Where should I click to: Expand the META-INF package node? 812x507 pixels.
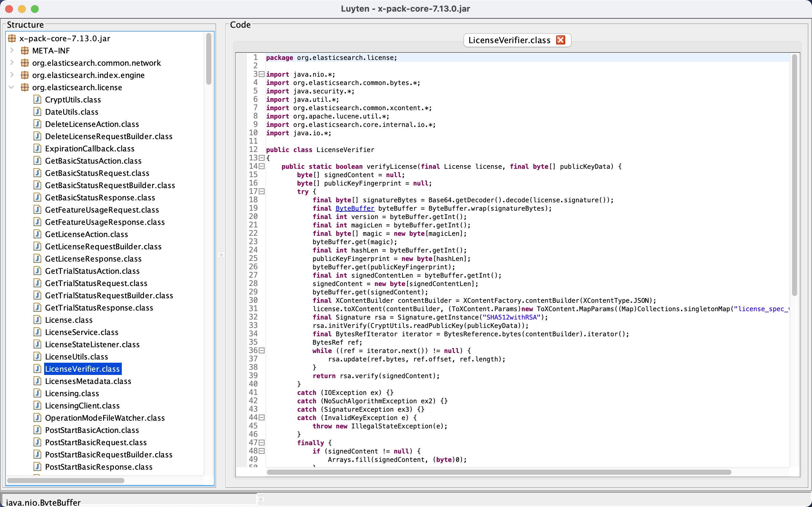(12, 50)
